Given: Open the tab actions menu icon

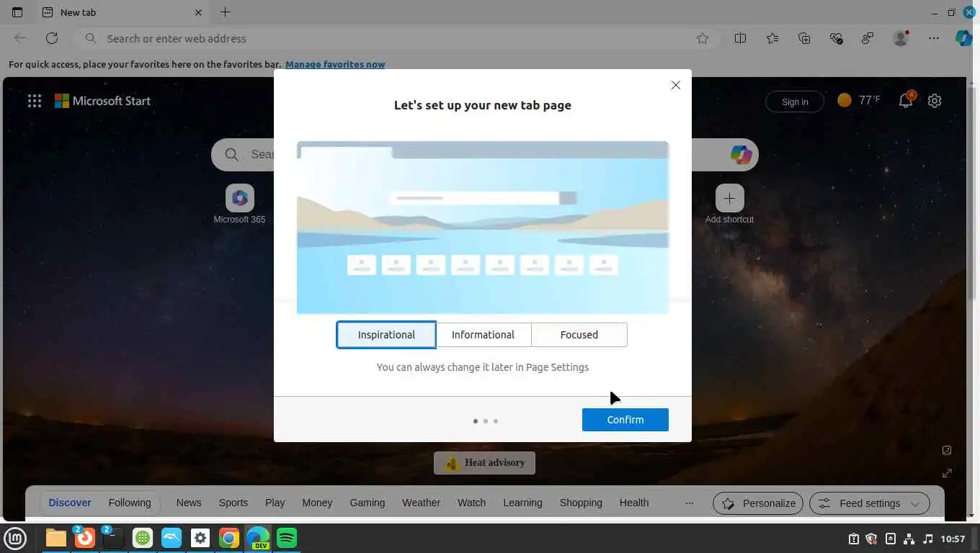Looking at the screenshot, I should (x=17, y=12).
